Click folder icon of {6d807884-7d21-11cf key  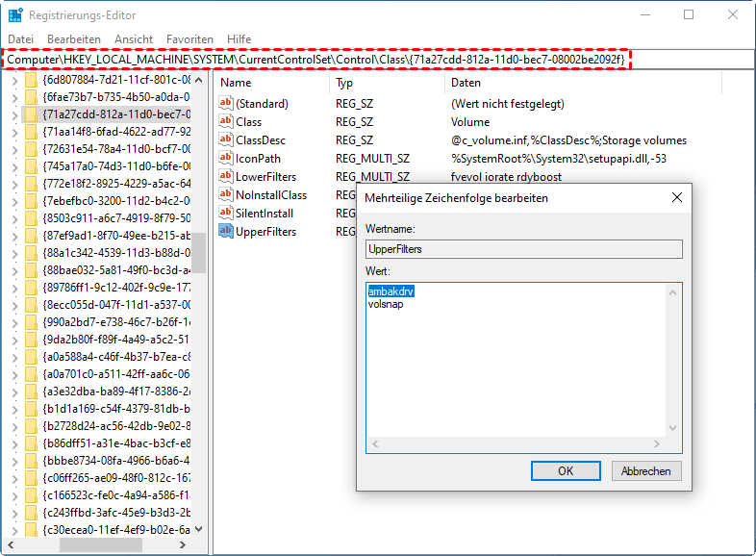click(31, 80)
